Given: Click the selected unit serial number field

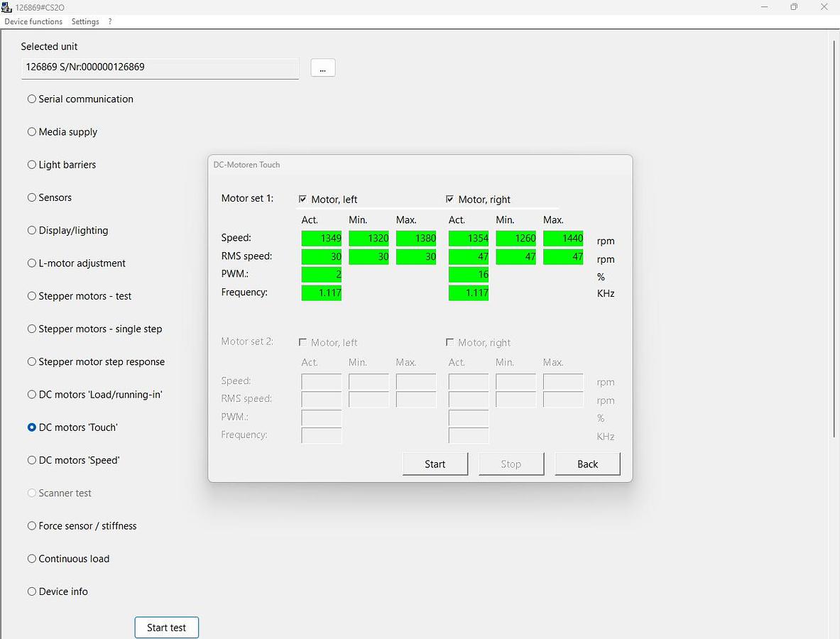Looking at the screenshot, I should (x=160, y=67).
